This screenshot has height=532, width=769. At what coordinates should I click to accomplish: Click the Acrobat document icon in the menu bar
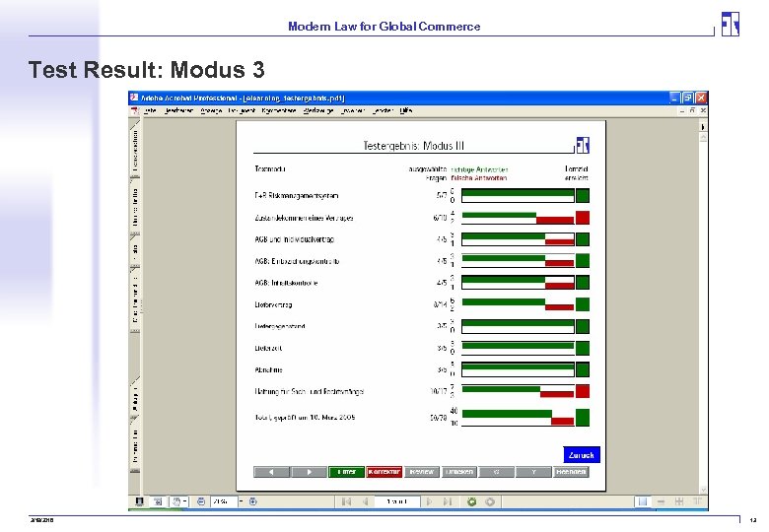pyautogui.click(x=135, y=111)
